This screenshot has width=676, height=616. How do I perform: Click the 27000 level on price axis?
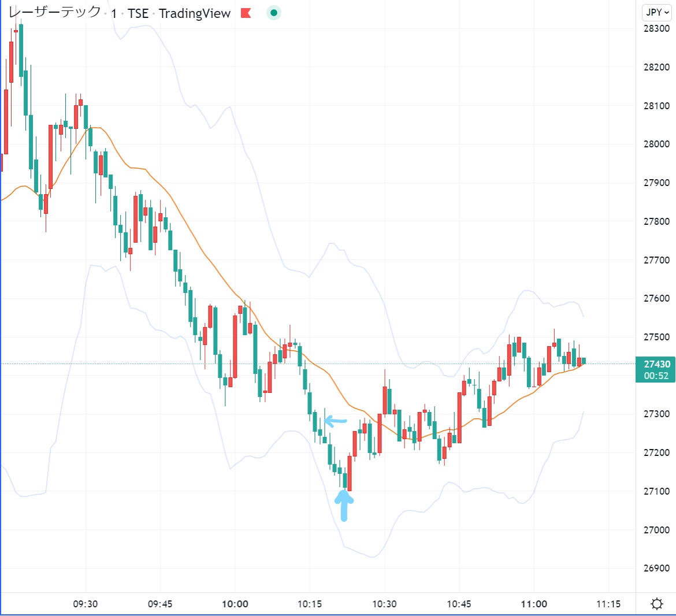click(x=656, y=530)
